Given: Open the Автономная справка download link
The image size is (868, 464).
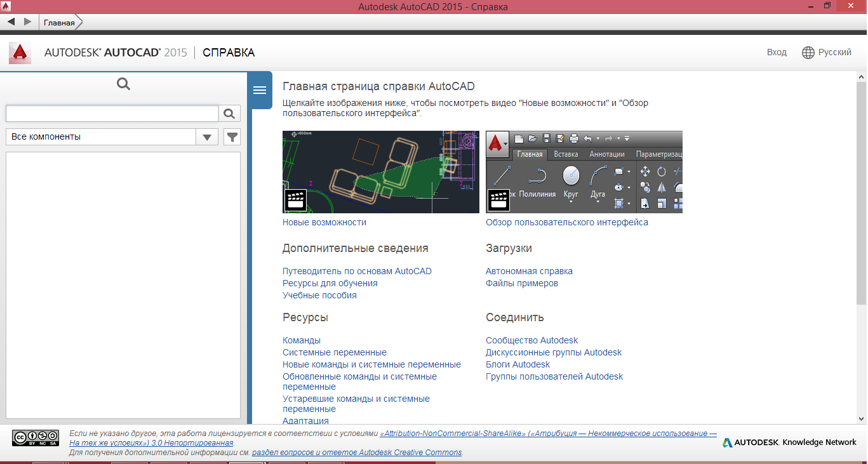Looking at the screenshot, I should (529, 271).
